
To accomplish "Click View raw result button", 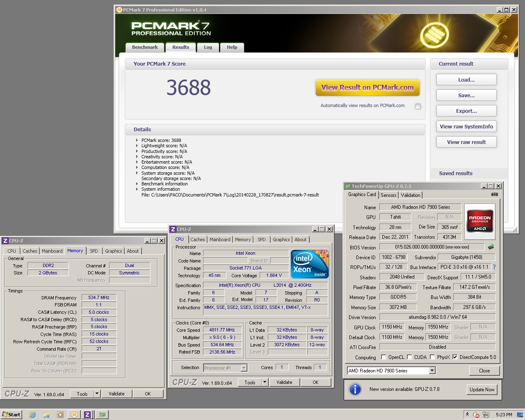I will click(466, 142).
